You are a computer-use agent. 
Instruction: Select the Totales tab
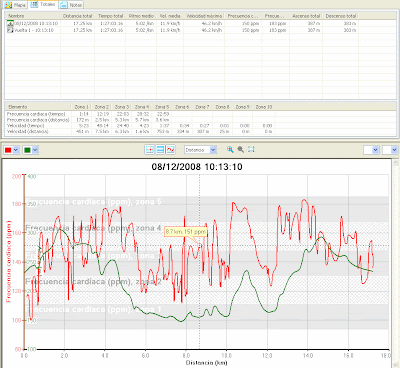(43, 5)
